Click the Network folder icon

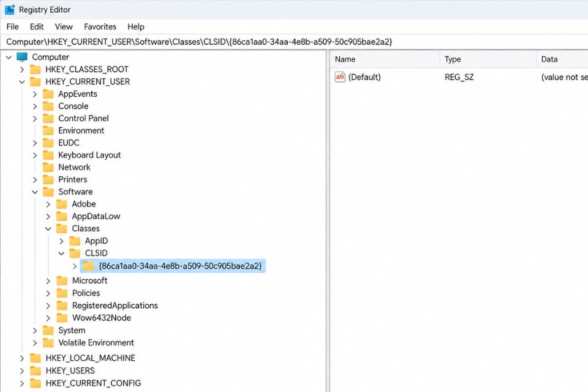tap(48, 167)
